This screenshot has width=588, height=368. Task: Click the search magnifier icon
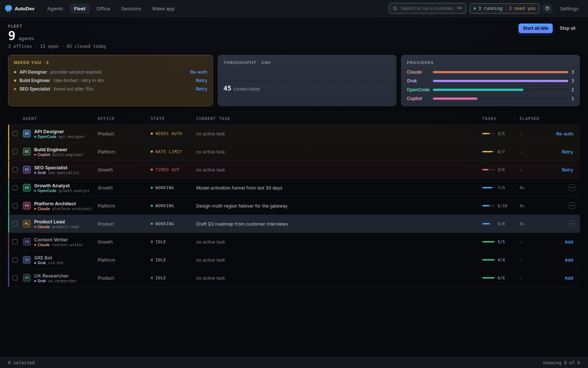click(395, 8)
